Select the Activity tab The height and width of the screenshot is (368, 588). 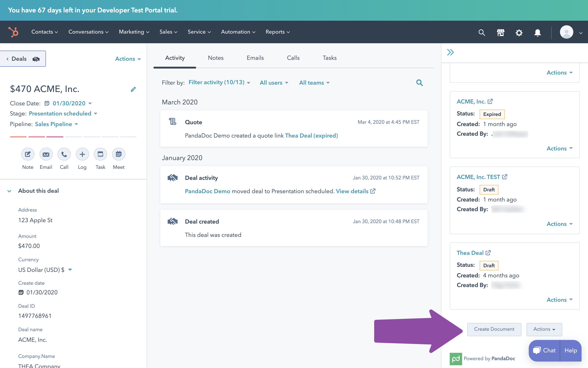pos(175,58)
